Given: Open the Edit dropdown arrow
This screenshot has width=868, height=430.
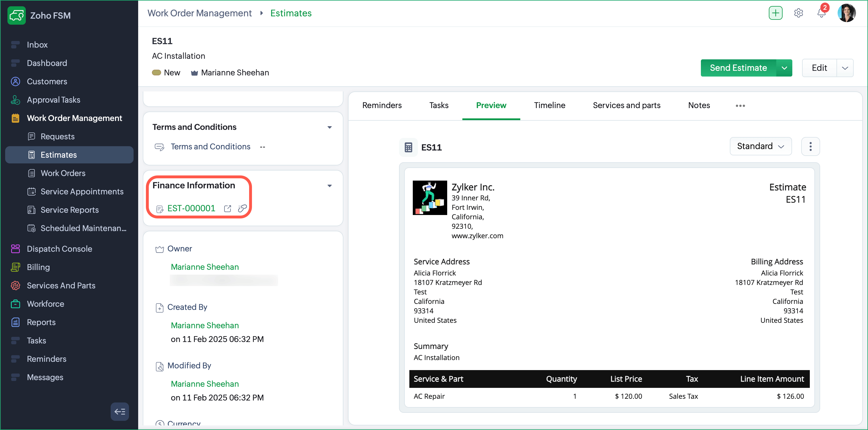Looking at the screenshot, I should coord(845,68).
